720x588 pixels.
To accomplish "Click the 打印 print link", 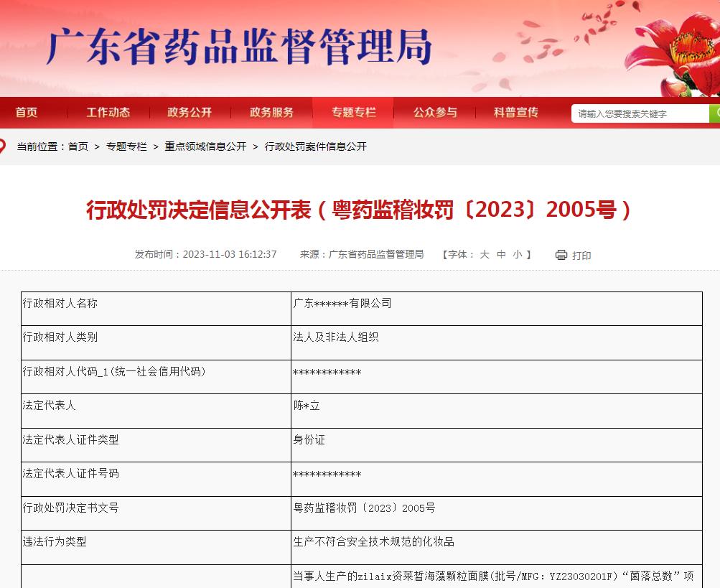I will click(581, 256).
